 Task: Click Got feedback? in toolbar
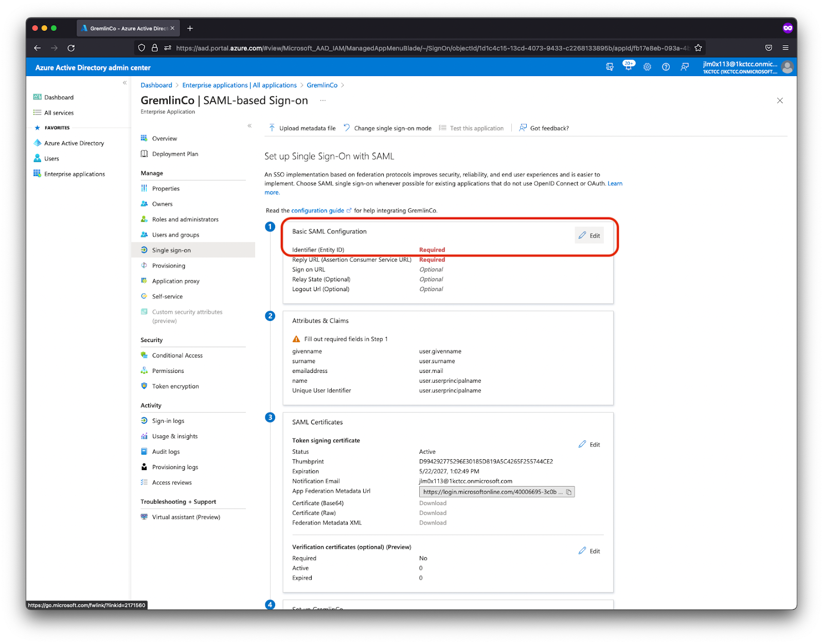(x=544, y=128)
